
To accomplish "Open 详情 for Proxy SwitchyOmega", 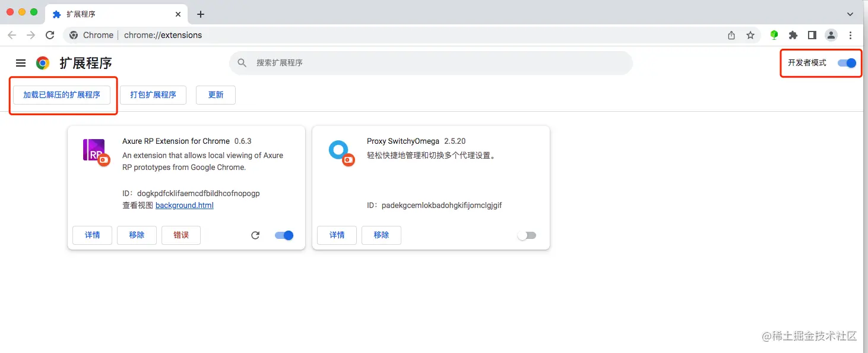I will [x=337, y=235].
